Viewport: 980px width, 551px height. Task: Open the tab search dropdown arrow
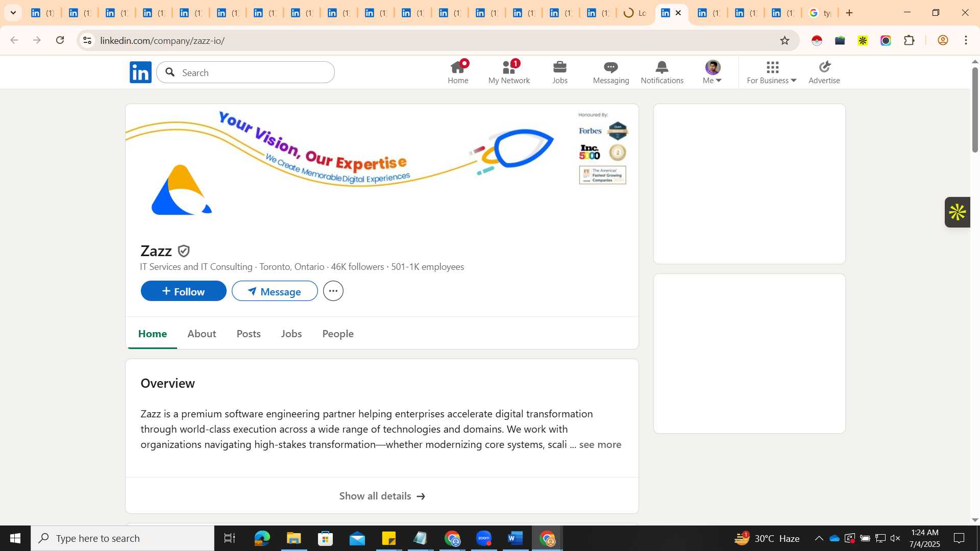(13, 13)
